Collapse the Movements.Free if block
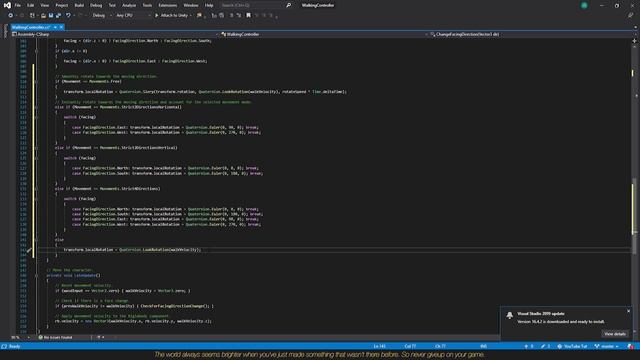Viewport: 640px width, 360px height. pos(36,81)
